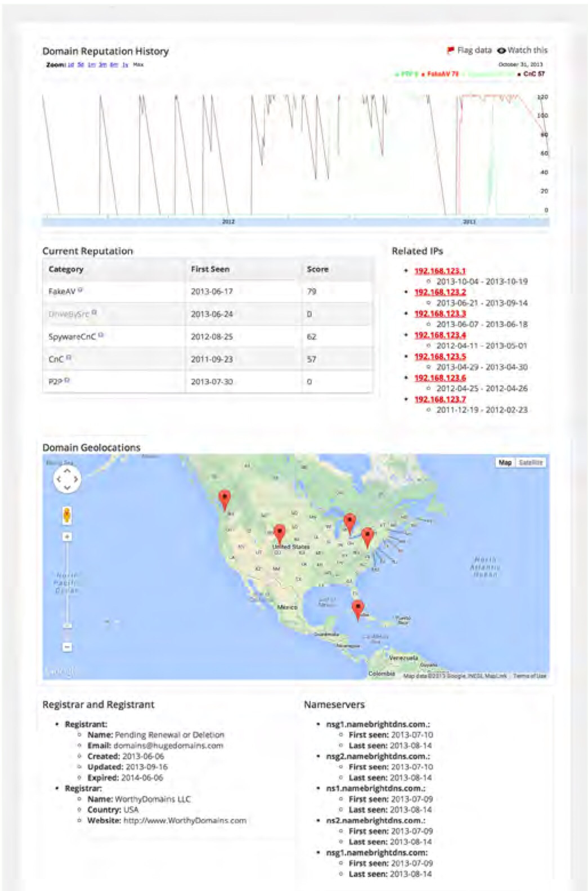Click the red Flag data icon

point(450,51)
